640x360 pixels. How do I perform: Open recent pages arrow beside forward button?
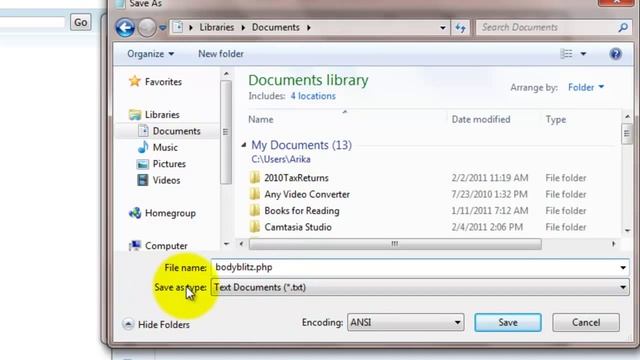click(x=162, y=28)
